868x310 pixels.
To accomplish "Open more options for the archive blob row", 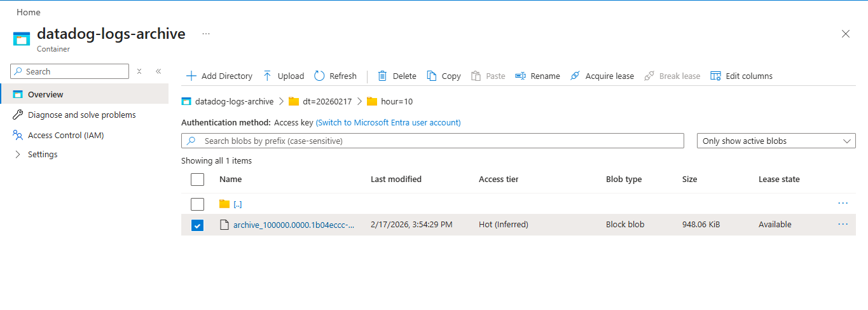I will point(843,224).
